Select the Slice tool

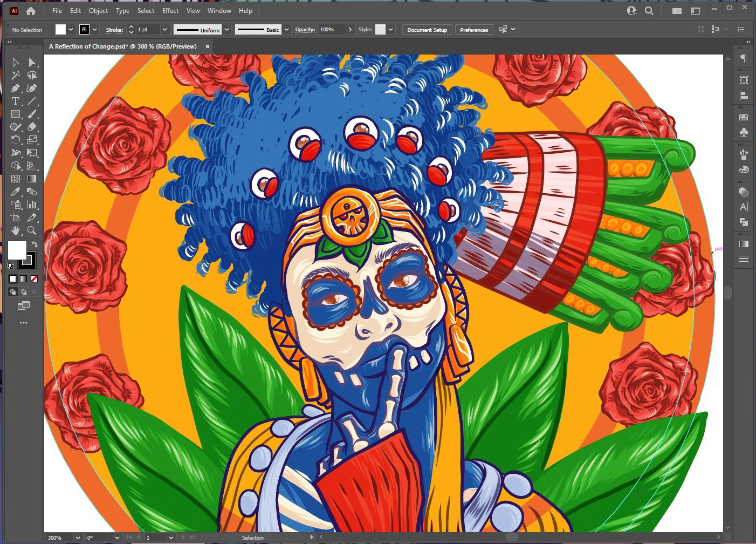[x=32, y=218]
